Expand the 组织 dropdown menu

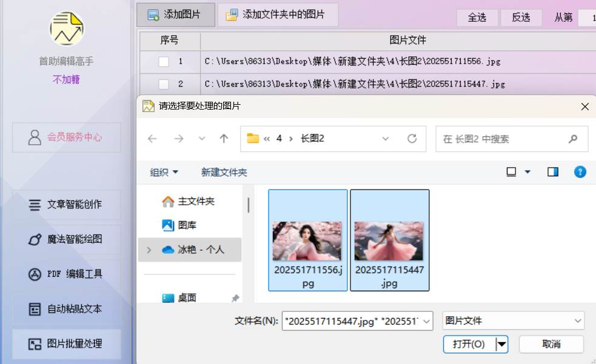point(164,173)
